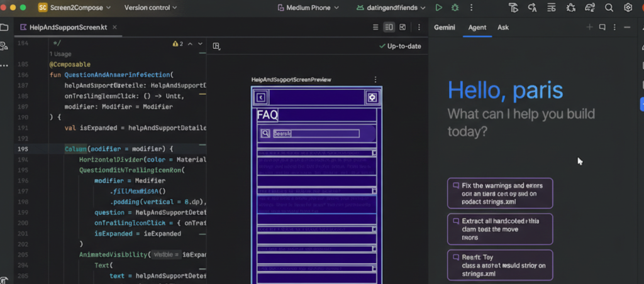The height and width of the screenshot is (284, 644).
Task: Open the Screen2Compose project dropdown
Action: pos(75,8)
